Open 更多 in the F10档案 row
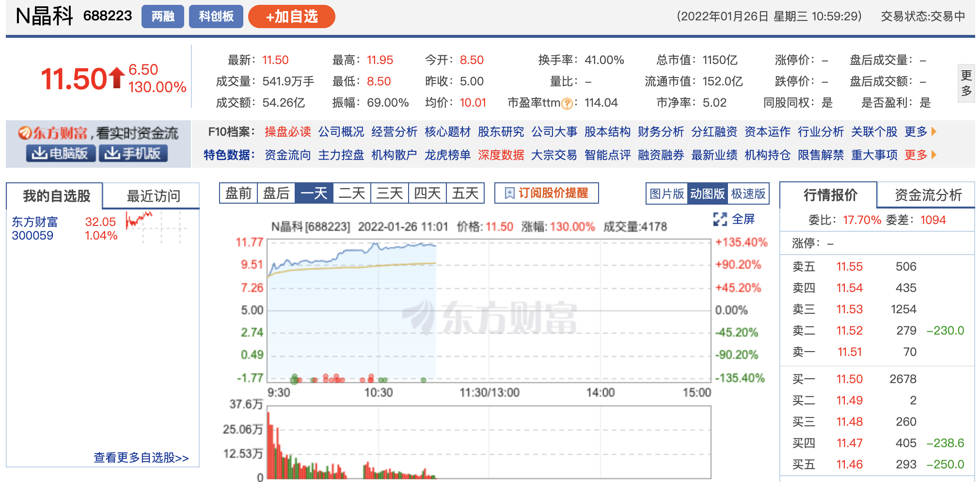The width and height of the screenshot is (980, 482). point(916,131)
